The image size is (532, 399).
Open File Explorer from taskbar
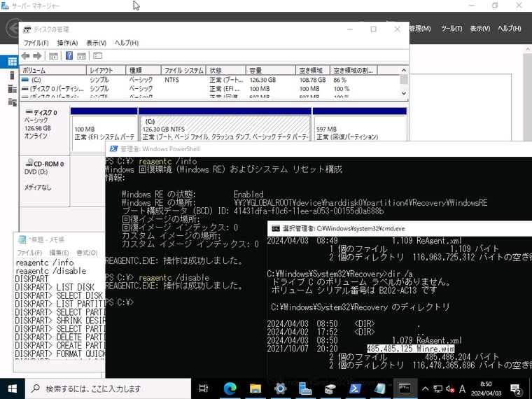point(255,388)
